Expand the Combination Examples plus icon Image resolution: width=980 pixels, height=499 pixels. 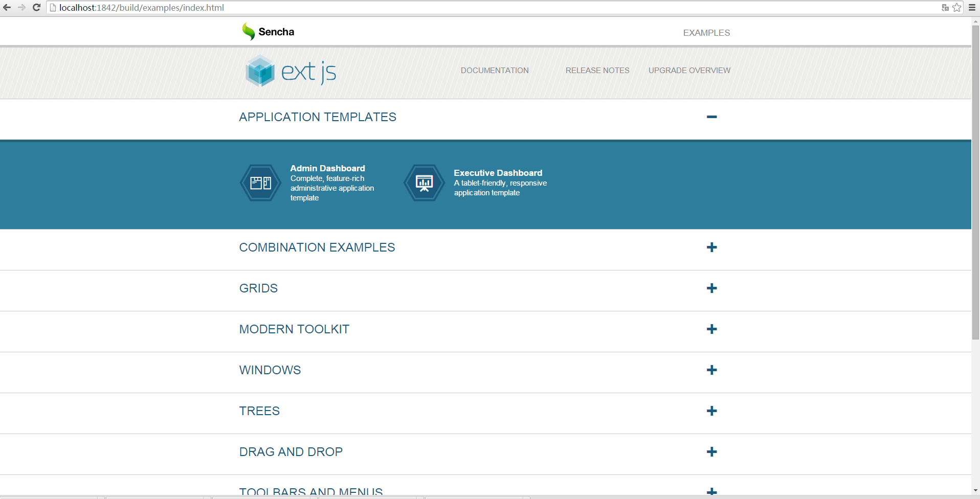711,247
